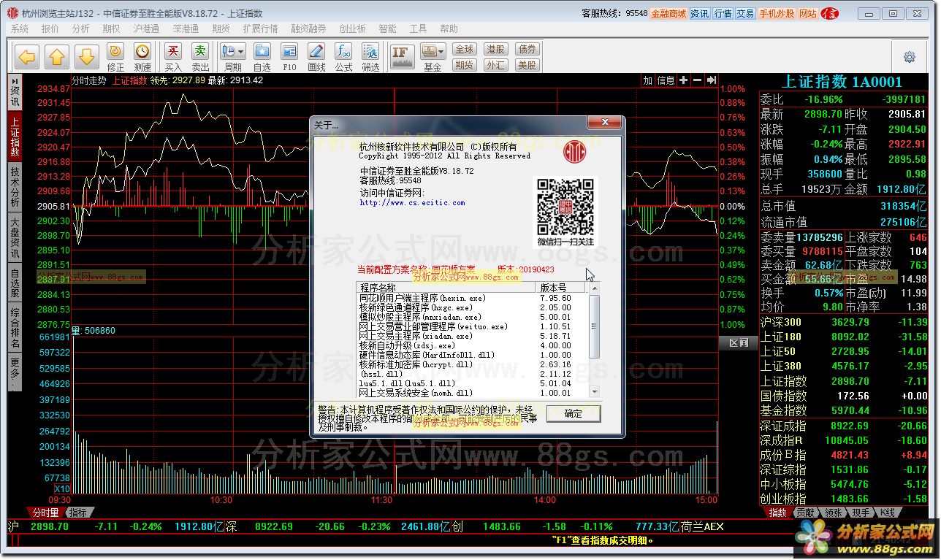Screen dimensions: 941x560
Task: Click the up arrow toolbar icon
Action: 57,57
